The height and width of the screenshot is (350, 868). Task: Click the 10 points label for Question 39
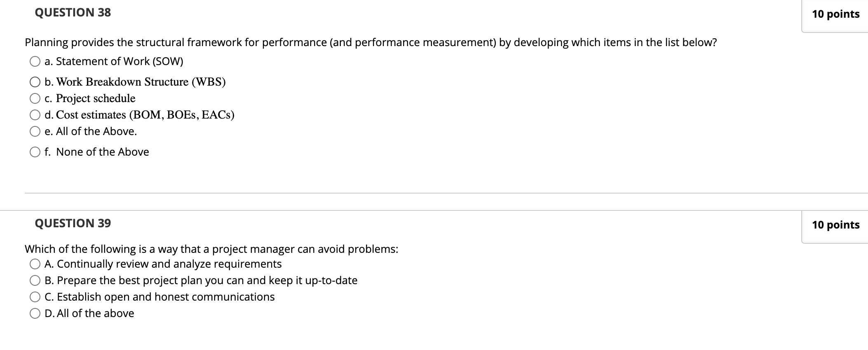click(x=836, y=225)
